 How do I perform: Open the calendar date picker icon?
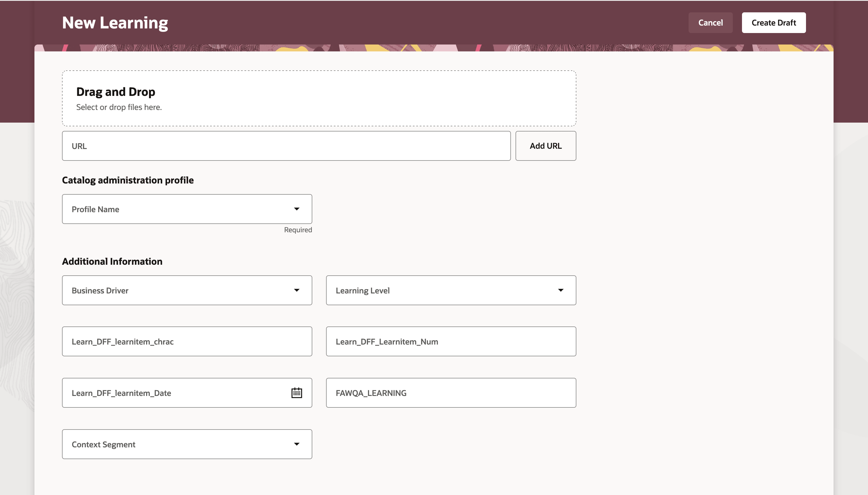pos(296,393)
